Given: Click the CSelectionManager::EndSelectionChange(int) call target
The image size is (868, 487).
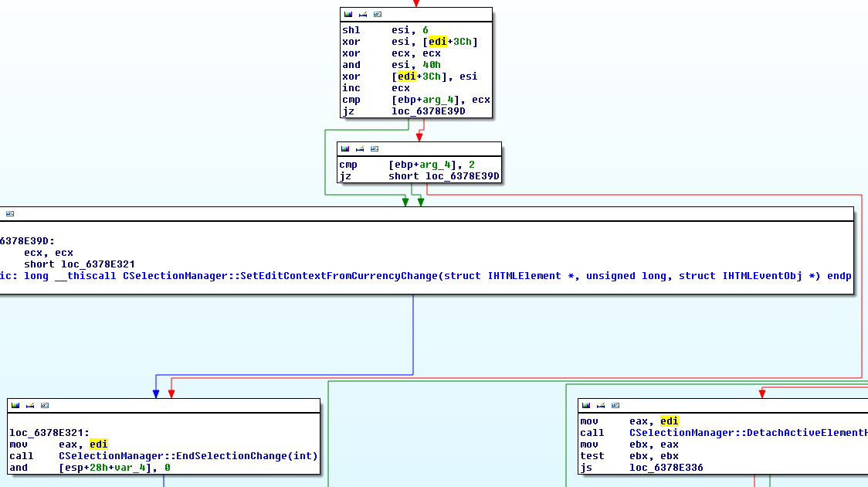Looking at the screenshot, I should click(x=188, y=456).
